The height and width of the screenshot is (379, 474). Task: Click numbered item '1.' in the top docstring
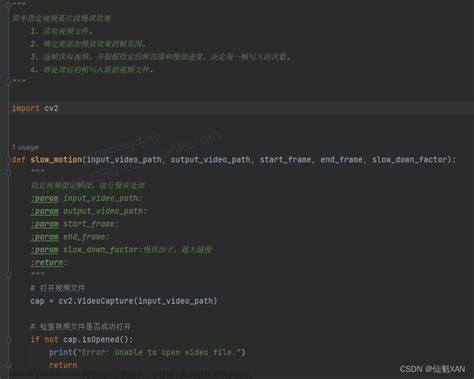click(x=35, y=31)
